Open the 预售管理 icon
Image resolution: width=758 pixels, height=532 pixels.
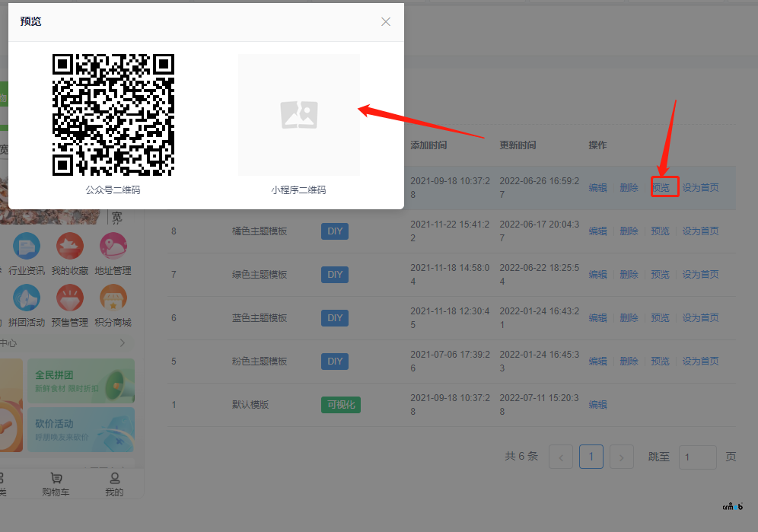tap(70, 298)
